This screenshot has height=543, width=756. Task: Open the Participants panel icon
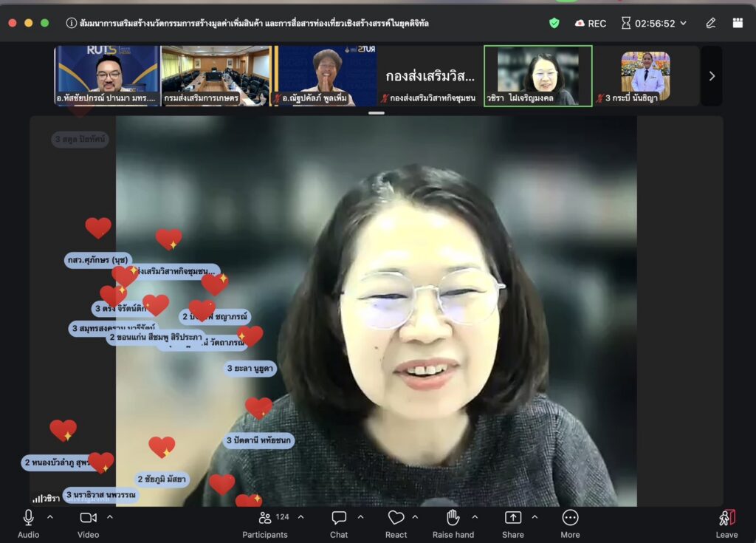(x=265, y=518)
